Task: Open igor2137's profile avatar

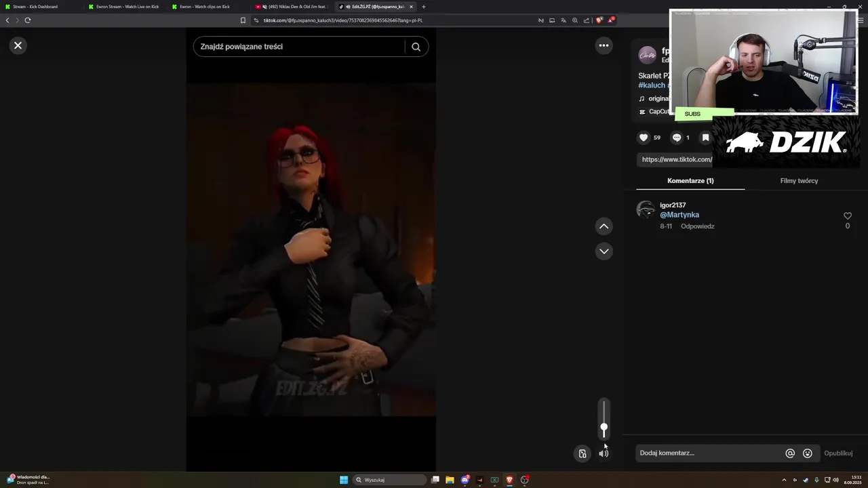Action: pyautogui.click(x=646, y=210)
